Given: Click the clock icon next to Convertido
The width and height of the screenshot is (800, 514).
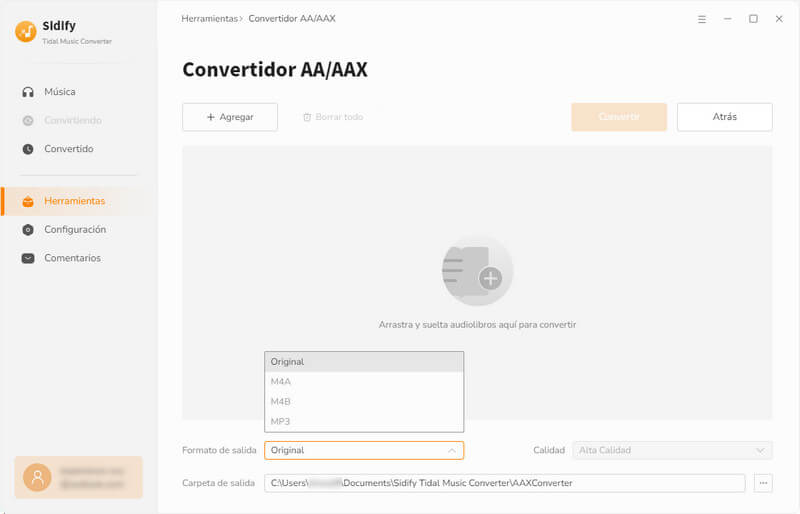Looking at the screenshot, I should tap(28, 149).
